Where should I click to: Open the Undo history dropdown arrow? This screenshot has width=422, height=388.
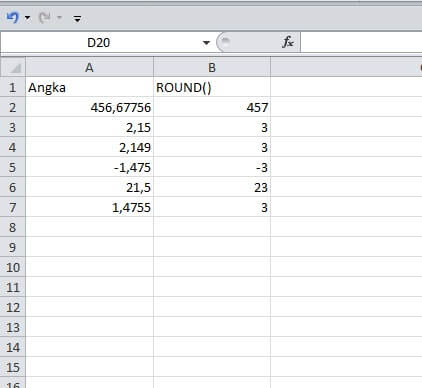(27, 18)
